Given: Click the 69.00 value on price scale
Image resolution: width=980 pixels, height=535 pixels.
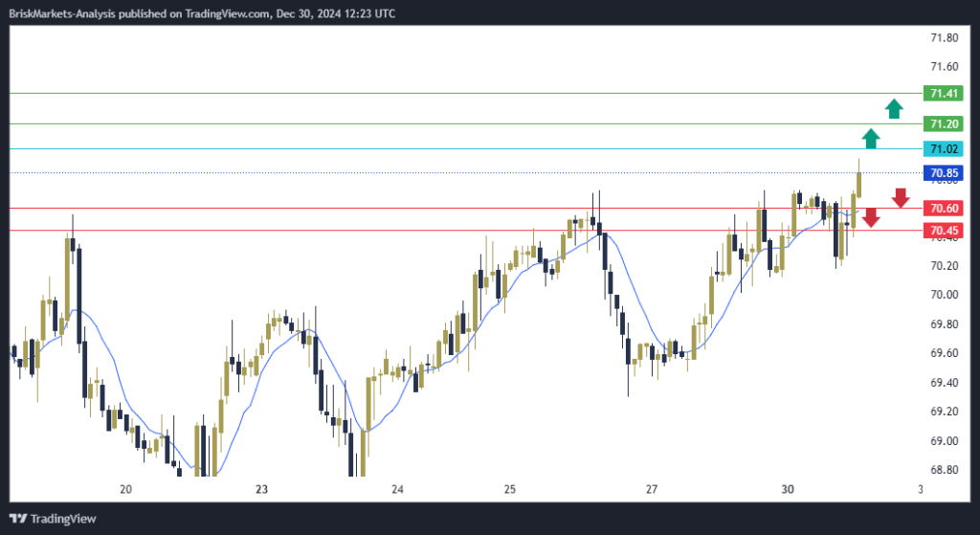Looking at the screenshot, I should 945,441.
